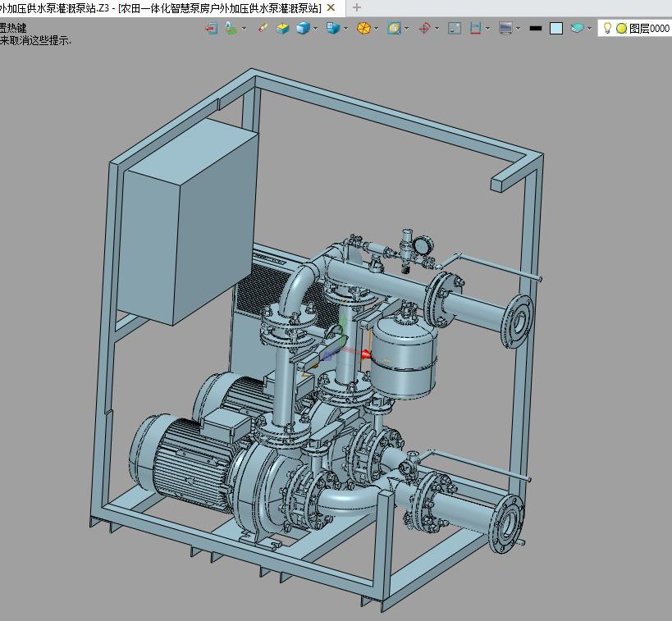Image resolution: width=672 pixels, height=621 pixels.
Task: Click the hint text 来取消这些提示
Action: [x=35, y=40]
